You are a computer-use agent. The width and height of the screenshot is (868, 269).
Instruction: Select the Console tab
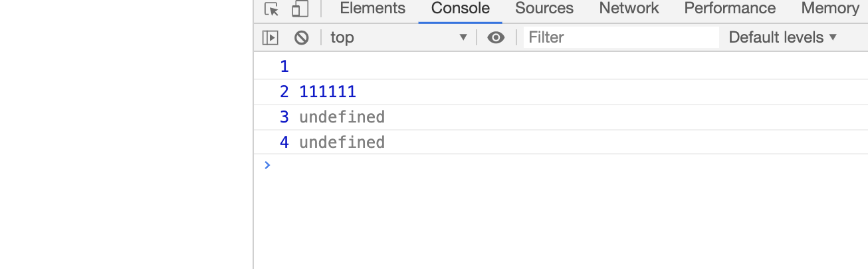point(461,9)
